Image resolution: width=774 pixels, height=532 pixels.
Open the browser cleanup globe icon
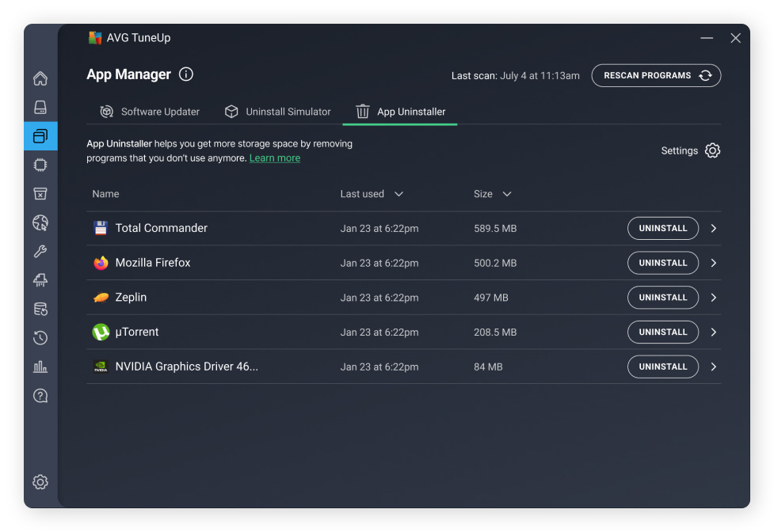pyautogui.click(x=40, y=222)
